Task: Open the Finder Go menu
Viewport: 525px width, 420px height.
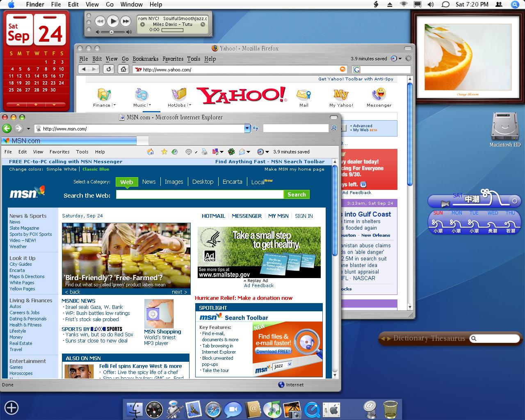Action: 110,5
